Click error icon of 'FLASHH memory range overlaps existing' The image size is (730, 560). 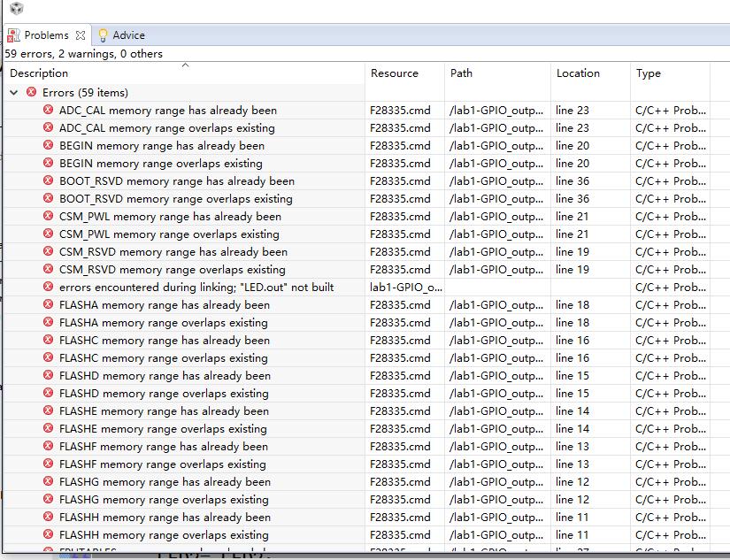click(x=48, y=534)
